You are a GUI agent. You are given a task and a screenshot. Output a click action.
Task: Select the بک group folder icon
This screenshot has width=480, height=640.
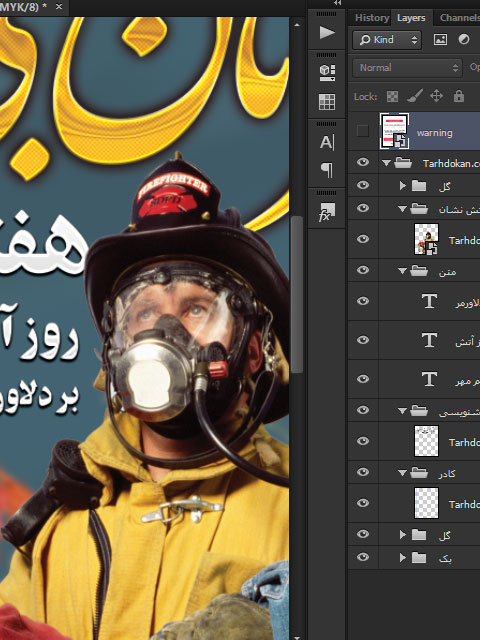coord(419,558)
